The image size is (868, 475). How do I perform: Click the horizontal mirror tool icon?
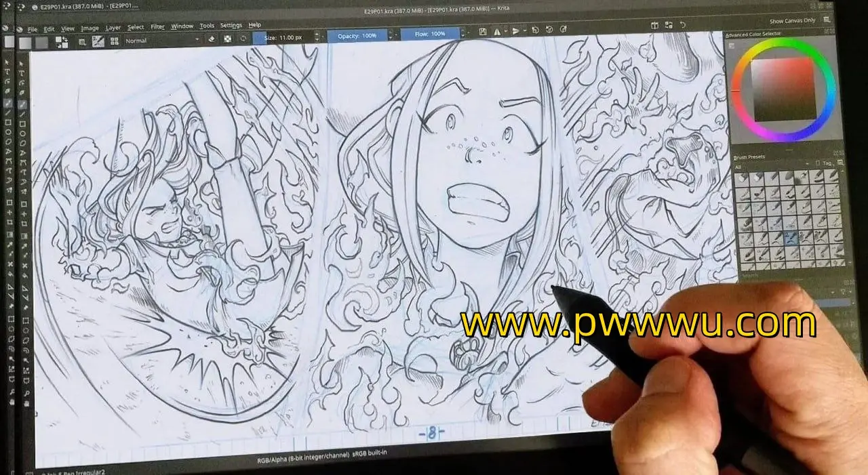[x=497, y=31]
